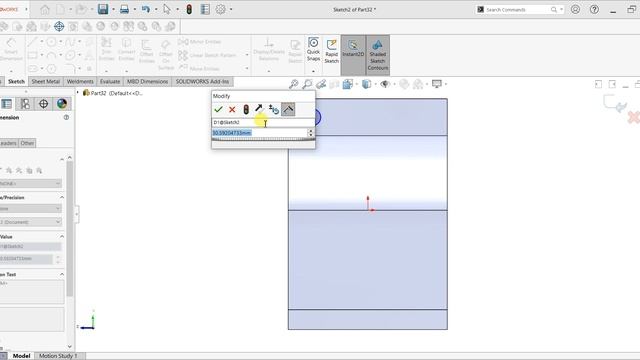Switch to the Evaluate tab

coord(110,82)
